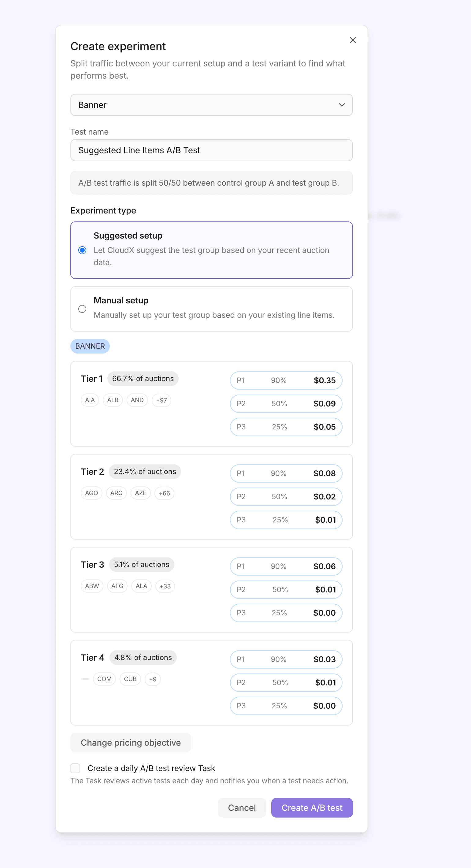Image resolution: width=471 pixels, height=868 pixels.
Task: Edit the Test name input field
Action: click(x=212, y=150)
